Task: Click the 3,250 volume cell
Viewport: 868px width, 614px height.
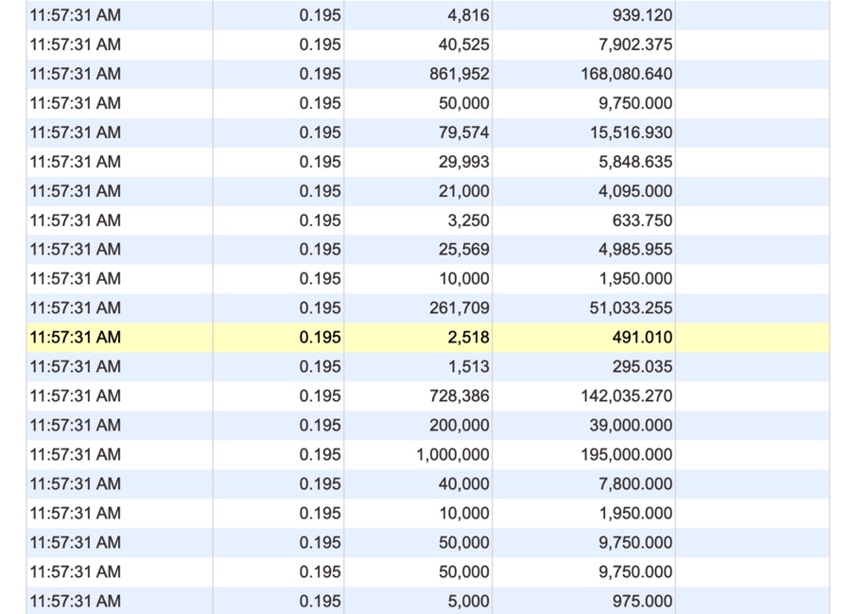Action: tap(468, 220)
